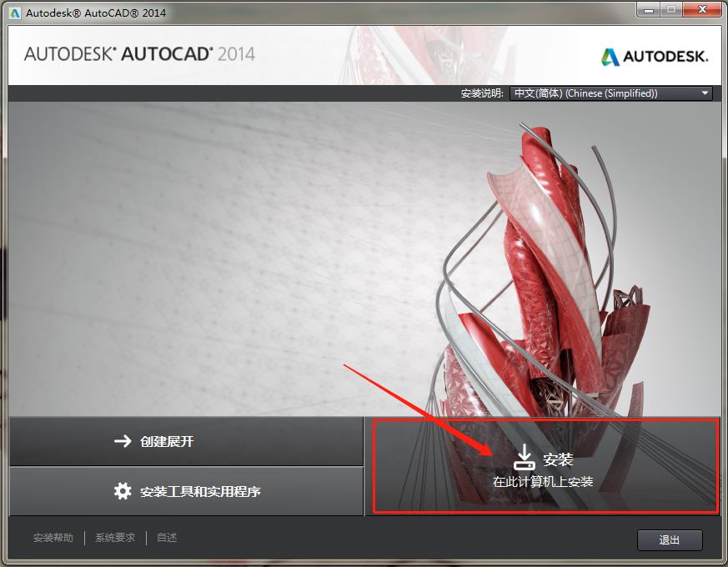
Task: Open the 系统要求 system requirements link
Action: (x=115, y=538)
